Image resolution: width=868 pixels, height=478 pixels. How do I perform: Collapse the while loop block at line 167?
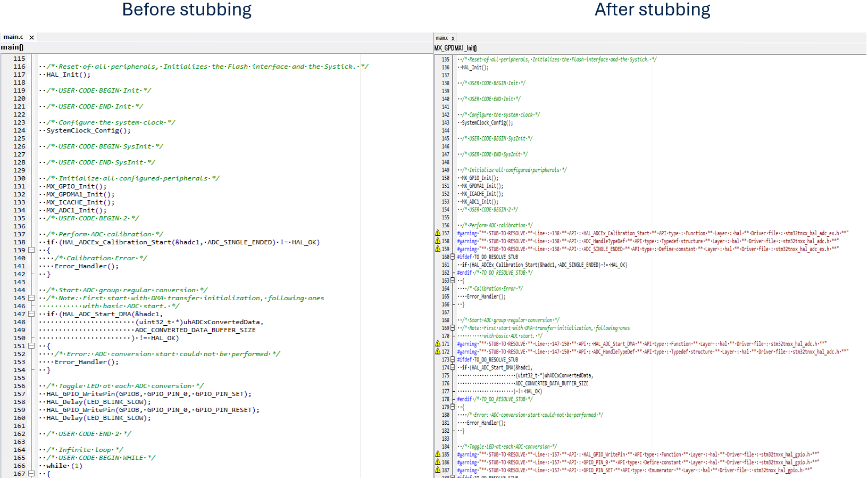point(31,474)
